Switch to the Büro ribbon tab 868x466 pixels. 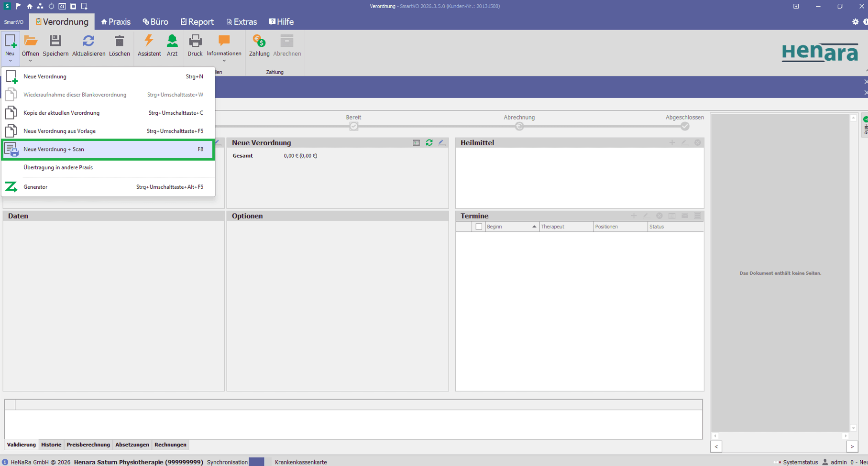[155, 22]
